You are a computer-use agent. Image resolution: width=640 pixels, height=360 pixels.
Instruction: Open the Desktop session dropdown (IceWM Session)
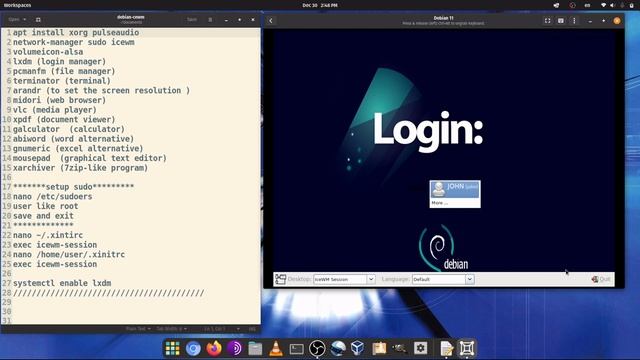344,279
